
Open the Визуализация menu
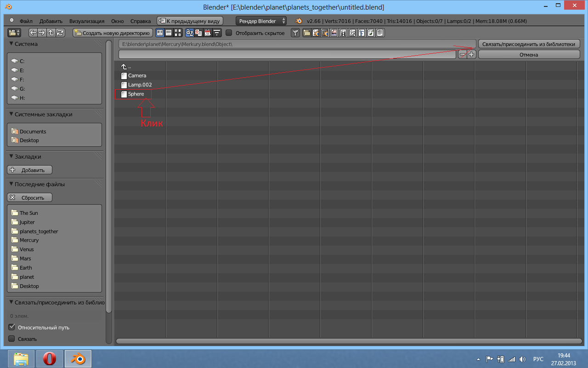pyautogui.click(x=87, y=21)
